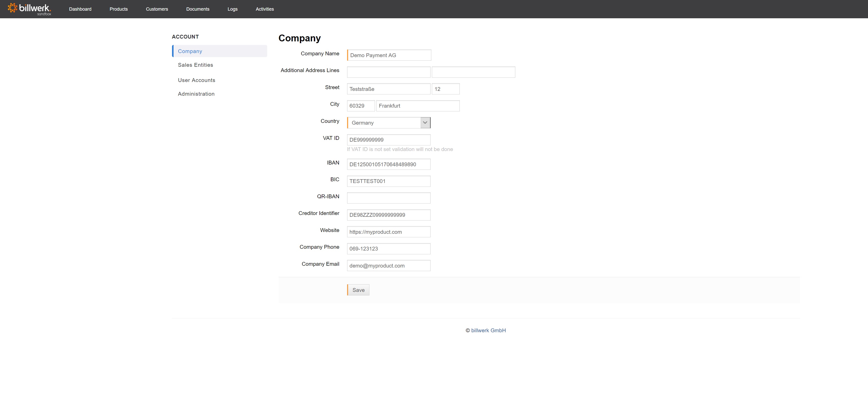Viewport: 868px width, 416px height.
Task: Click the billwerk sandbox logo
Action: click(x=30, y=9)
